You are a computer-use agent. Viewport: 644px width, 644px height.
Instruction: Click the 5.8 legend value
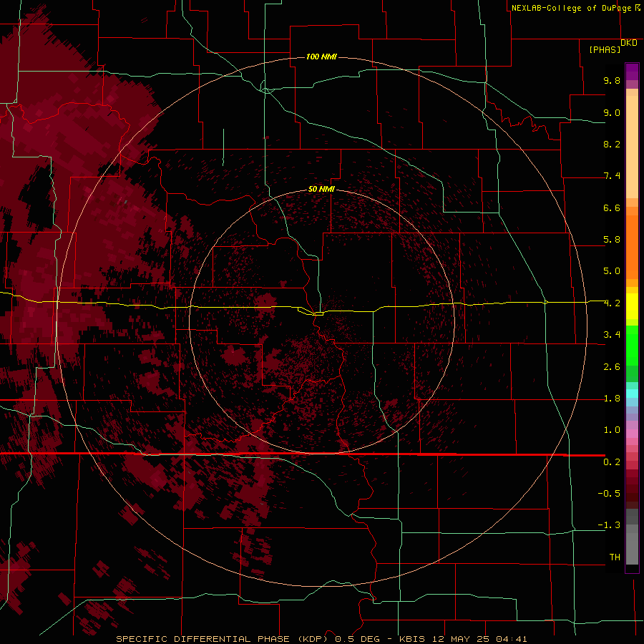click(x=612, y=240)
